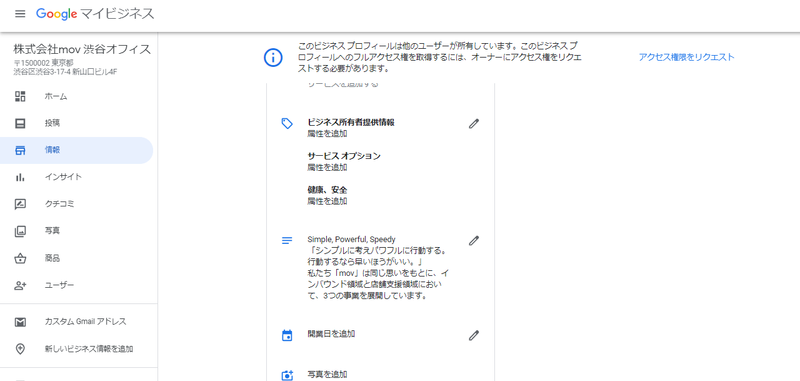The height and width of the screenshot is (381, 800).
Task: Click the business name 株式会社mov 渋谷オフィス
Action: click(82, 49)
